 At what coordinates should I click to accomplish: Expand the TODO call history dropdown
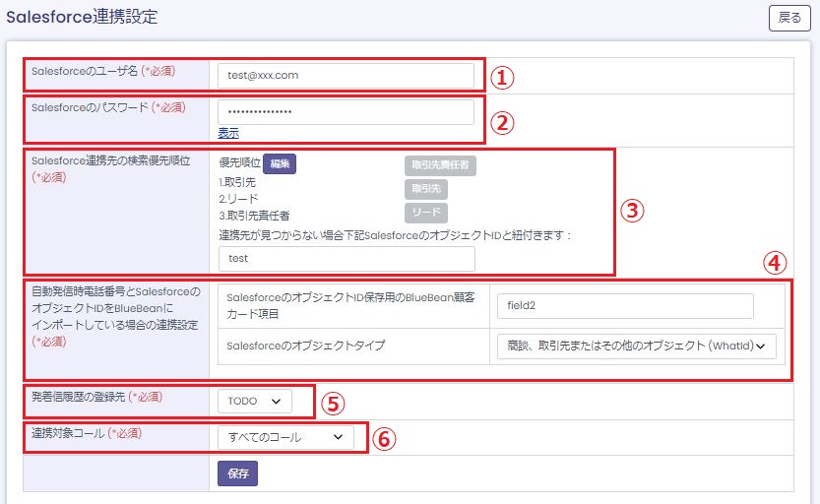255,402
